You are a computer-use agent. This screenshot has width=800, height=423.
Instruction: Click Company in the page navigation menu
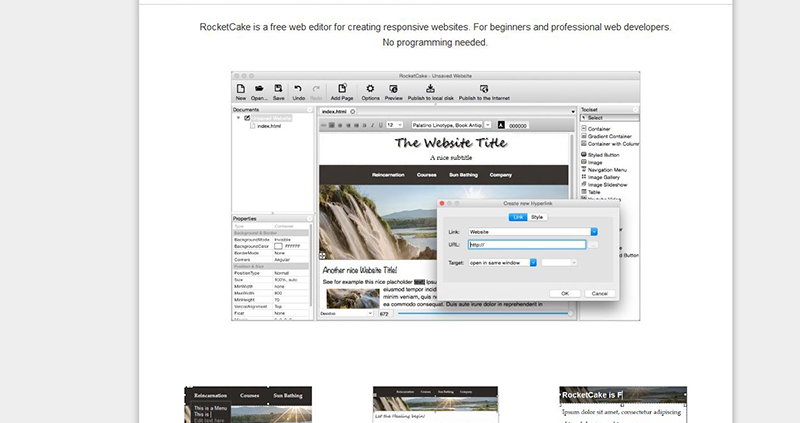(x=501, y=175)
